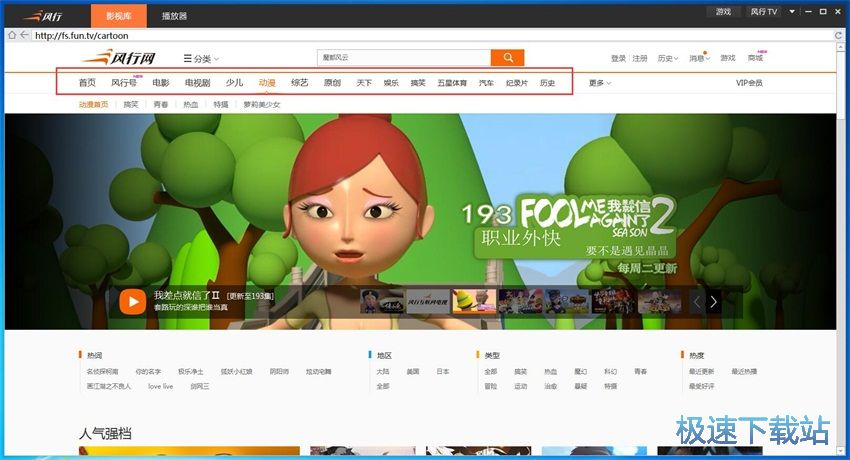This screenshot has width=850, height=460.
Task: Open 综艺 in navigation bar
Action: [299, 82]
